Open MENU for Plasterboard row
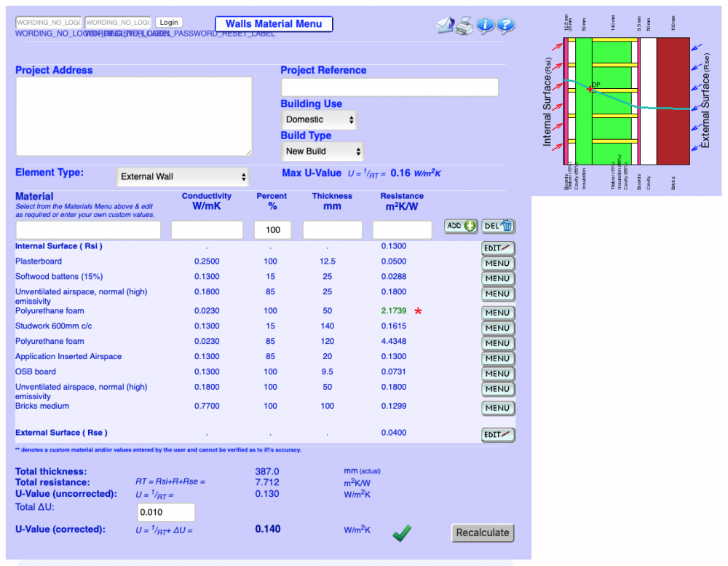Viewport: 728px width, 566px height. [498, 264]
